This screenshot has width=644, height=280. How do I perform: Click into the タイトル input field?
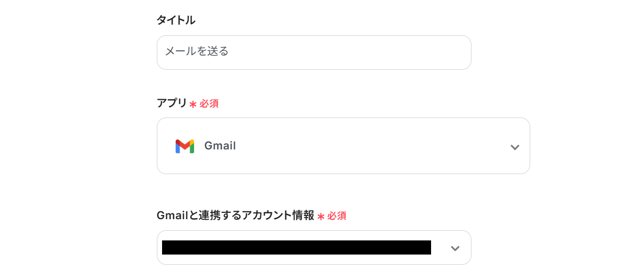coord(314,52)
